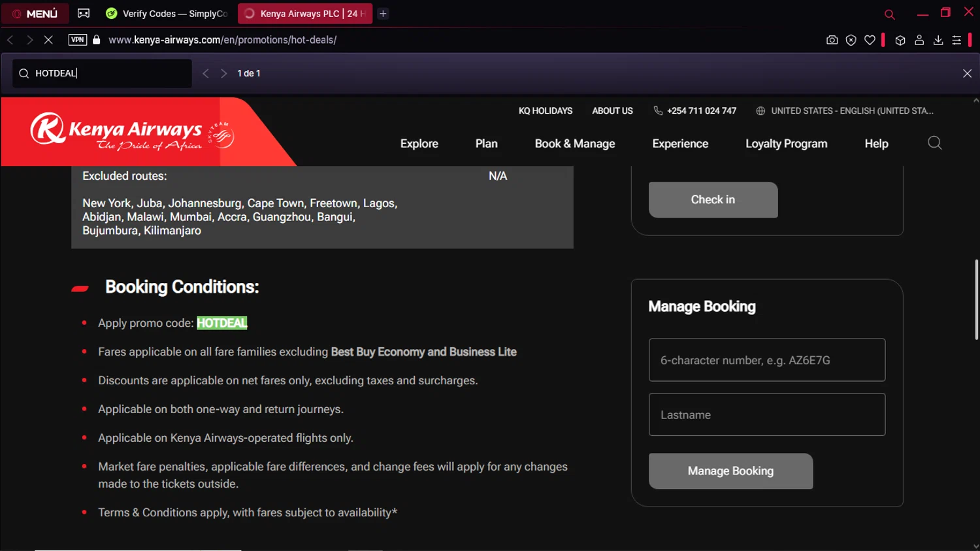Open the Book & Manage menu
980x551 pixels.
pyautogui.click(x=575, y=144)
